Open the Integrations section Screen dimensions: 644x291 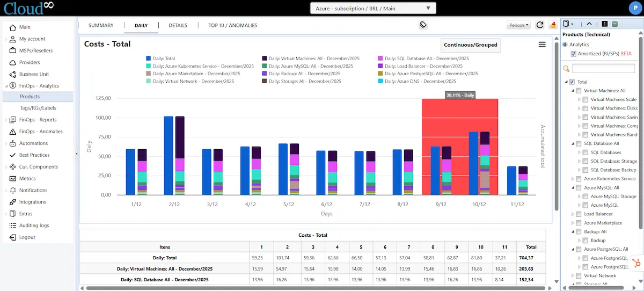[x=32, y=202]
